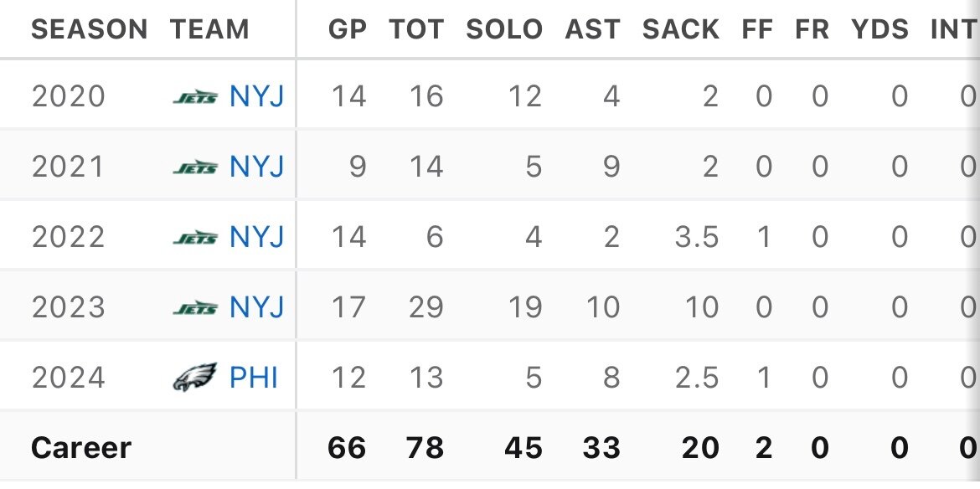980x489 pixels.
Task: Open the NYJ team link for 2021
Action: click(x=257, y=167)
